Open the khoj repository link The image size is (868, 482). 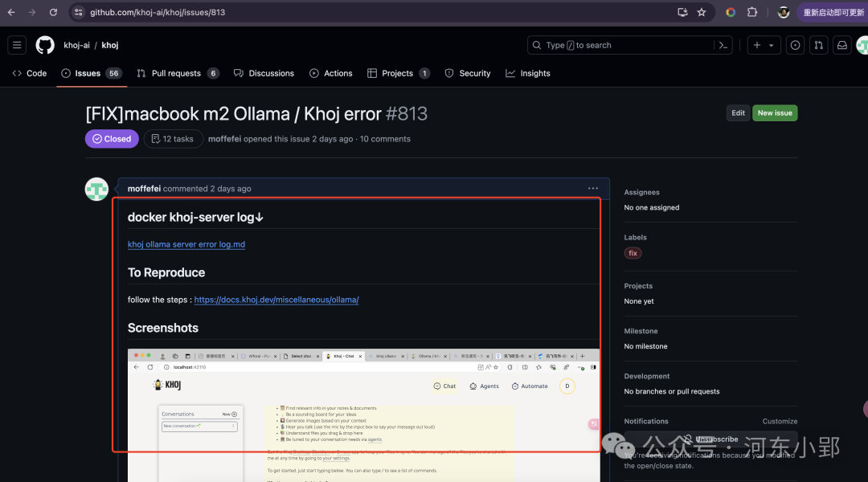(x=109, y=45)
